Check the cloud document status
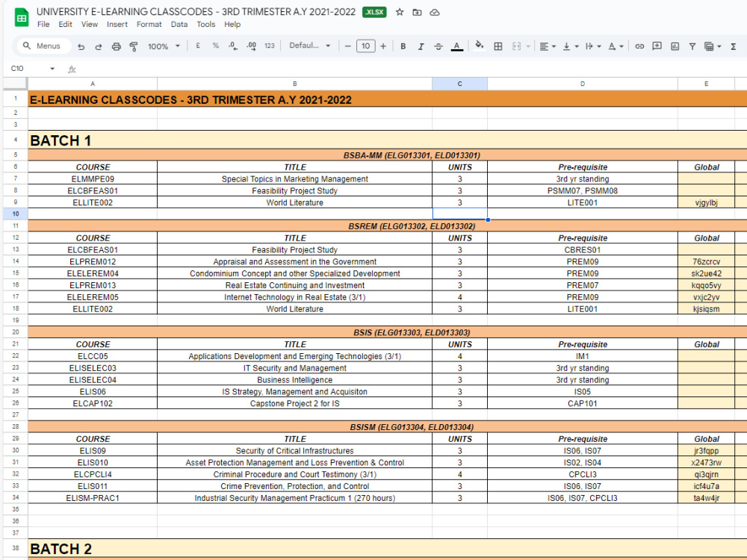 click(435, 13)
